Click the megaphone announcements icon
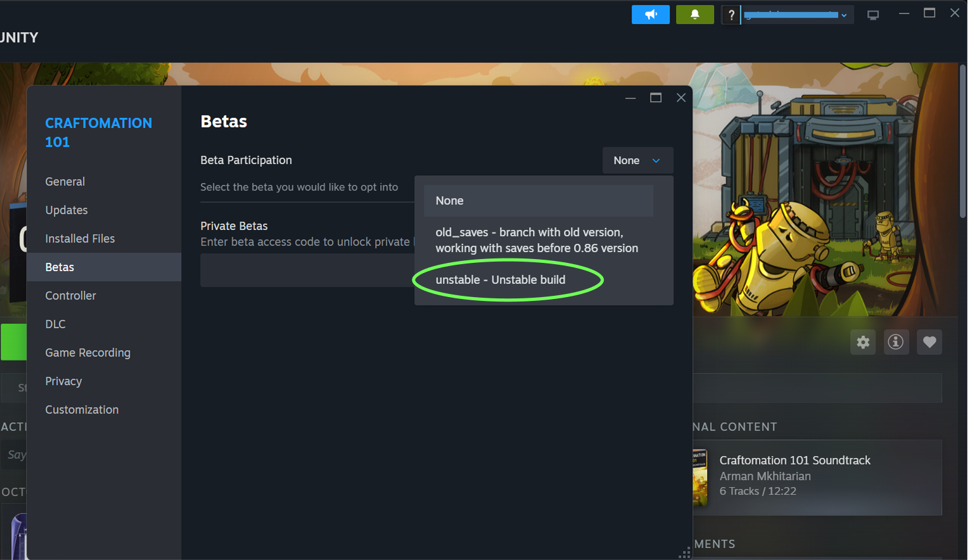 [650, 15]
